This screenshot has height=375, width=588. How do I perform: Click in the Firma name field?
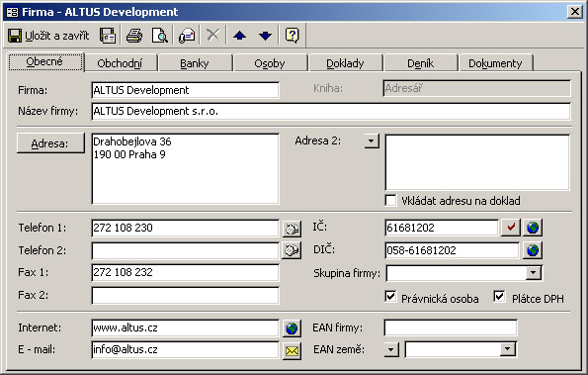click(x=185, y=90)
